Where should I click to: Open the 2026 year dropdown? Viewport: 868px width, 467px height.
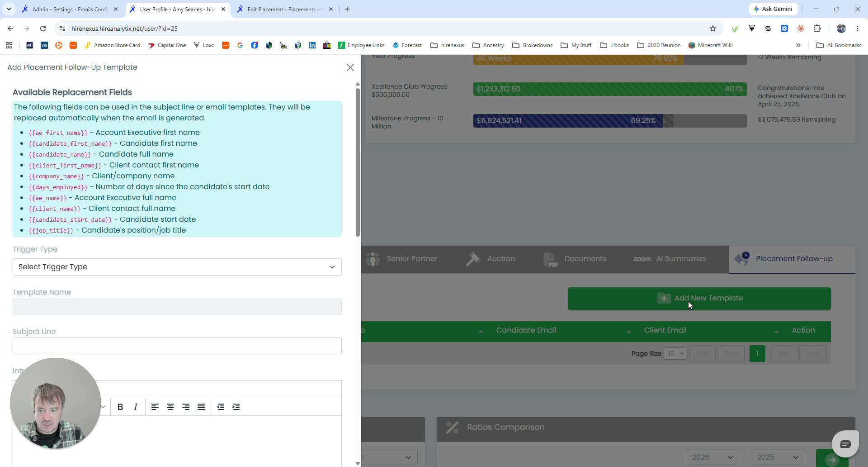click(712, 457)
